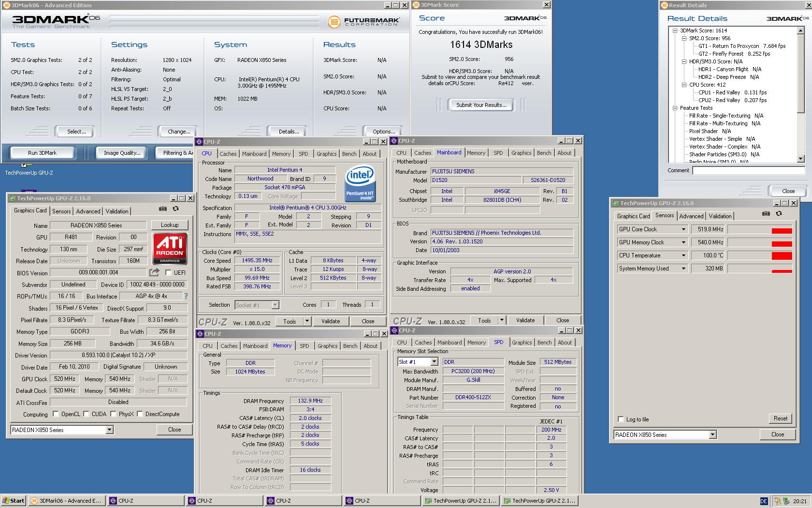Toggle the PhysX checkbox
The height and width of the screenshot is (508, 812).
(x=113, y=414)
